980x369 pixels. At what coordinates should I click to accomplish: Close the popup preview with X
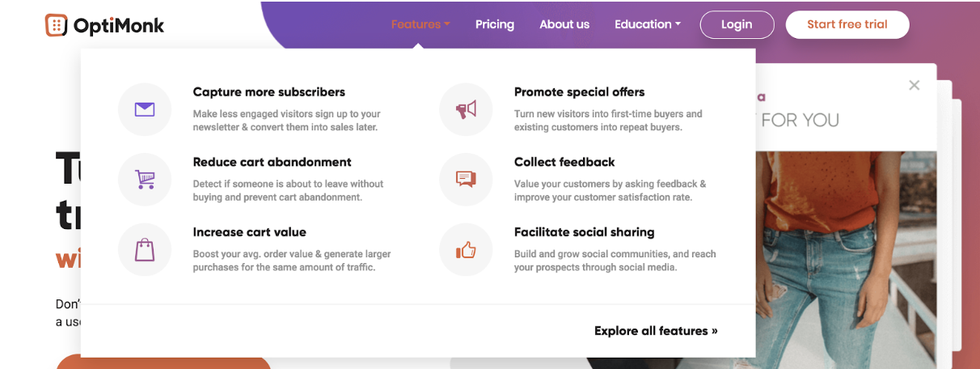click(914, 85)
